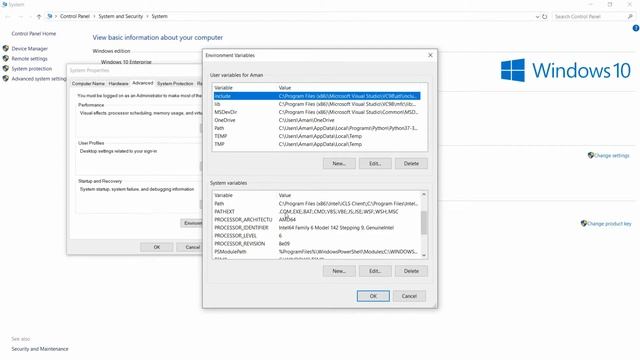Switch to Hardware tab

pyautogui.click(x=118, y=83)
